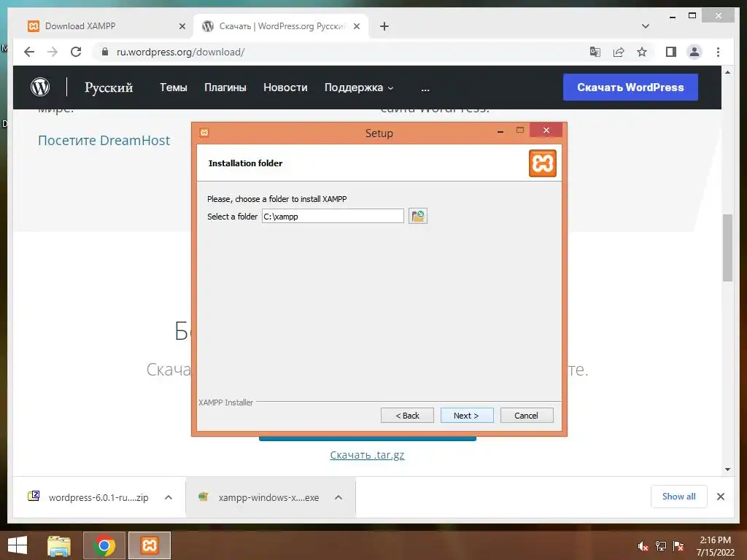Click the page vertical scrollbar thumb

tap(727, 248)
